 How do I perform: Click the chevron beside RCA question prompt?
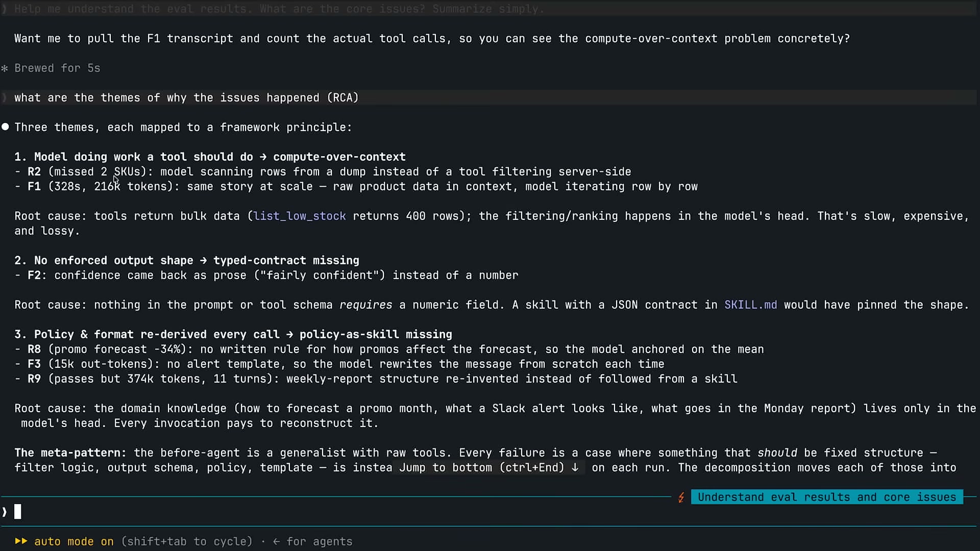tap(5, 97)
